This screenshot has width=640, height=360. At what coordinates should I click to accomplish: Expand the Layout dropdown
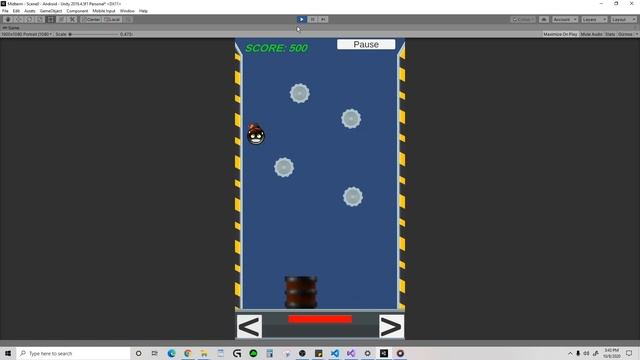pyautogui.click(x=623, y=19)
